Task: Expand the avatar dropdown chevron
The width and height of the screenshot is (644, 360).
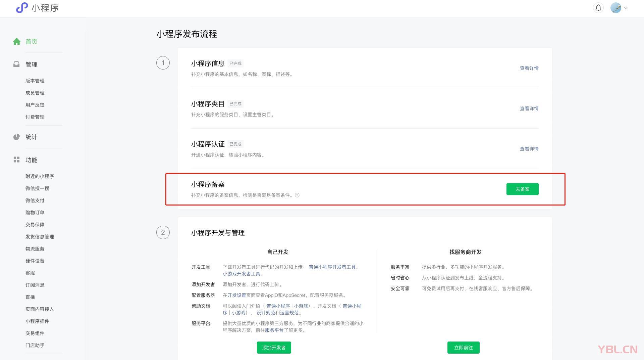Action: 625,8
